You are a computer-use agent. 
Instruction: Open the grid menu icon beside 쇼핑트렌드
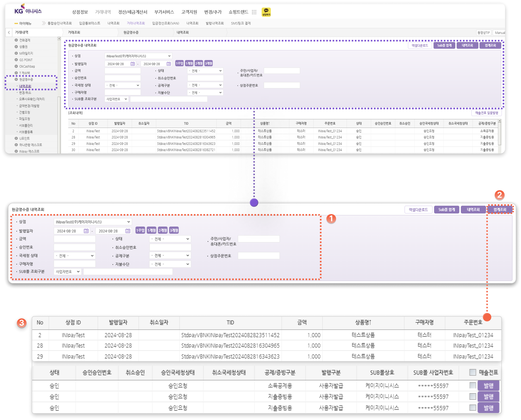[x=254, y=12]
